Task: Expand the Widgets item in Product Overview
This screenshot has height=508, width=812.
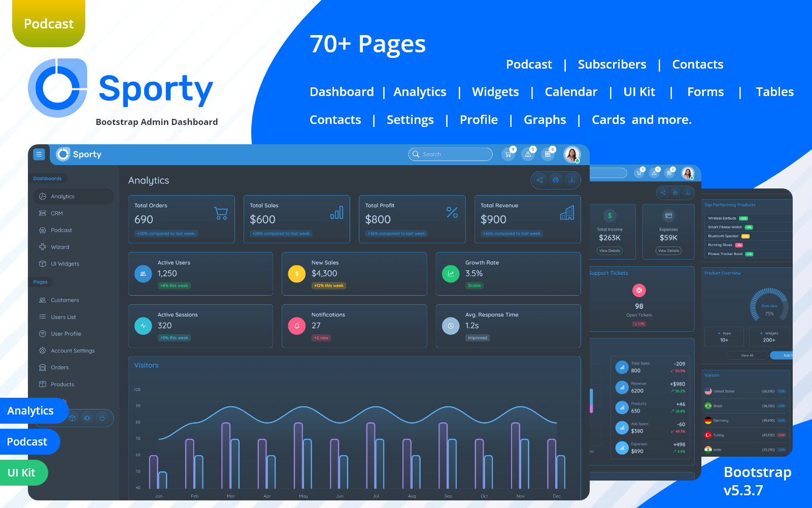Action: [x=769, y=336]
